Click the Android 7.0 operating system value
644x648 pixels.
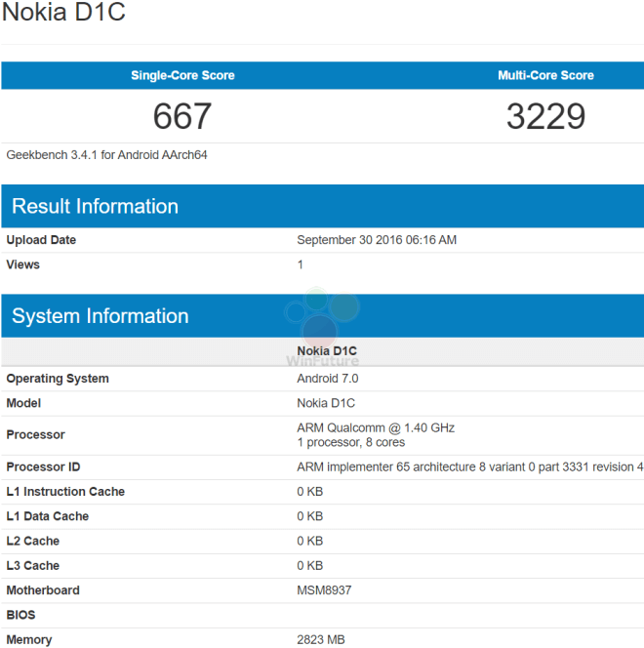328,379
